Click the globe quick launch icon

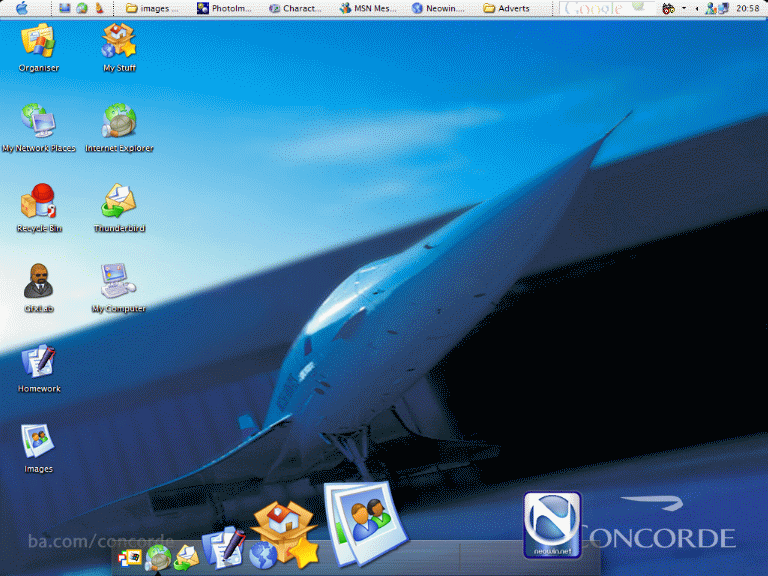[82, 8]
